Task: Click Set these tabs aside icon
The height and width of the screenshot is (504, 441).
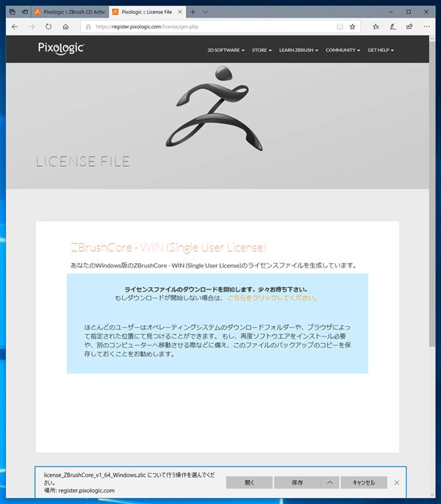Action: click(24, 12)
